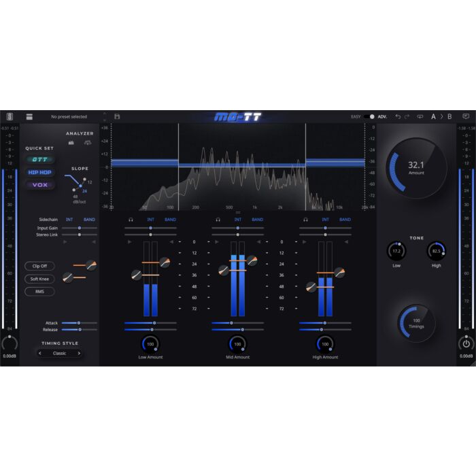Toggle the RMS detection button

[x=39, y=292]
